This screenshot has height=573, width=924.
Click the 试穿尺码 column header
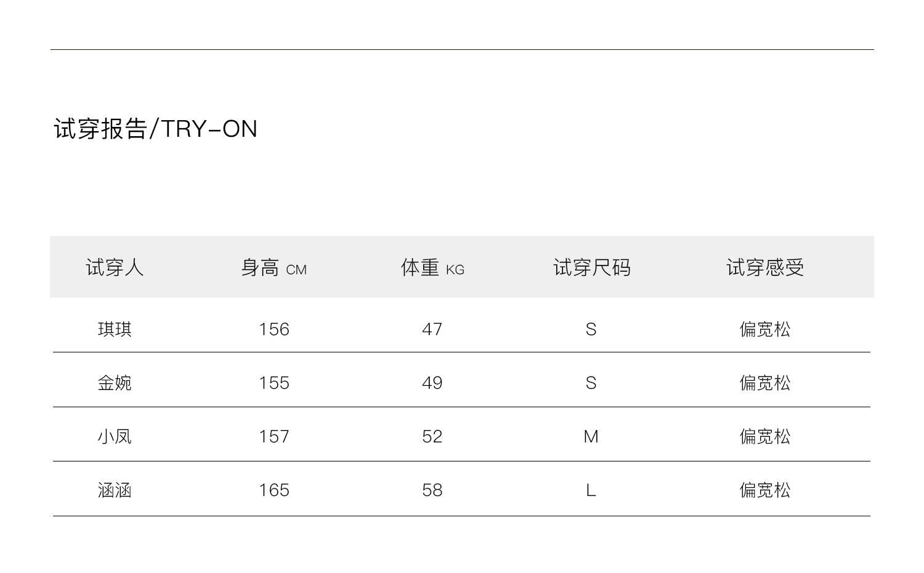click(x=591, y=267)
